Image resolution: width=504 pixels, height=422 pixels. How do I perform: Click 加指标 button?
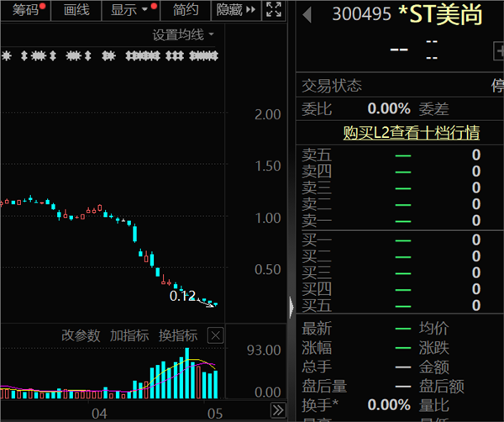pyautogui.click(x=129, y=335)
